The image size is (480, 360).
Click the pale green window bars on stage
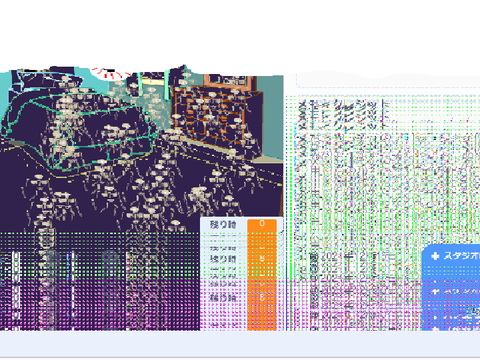point(152,85)
